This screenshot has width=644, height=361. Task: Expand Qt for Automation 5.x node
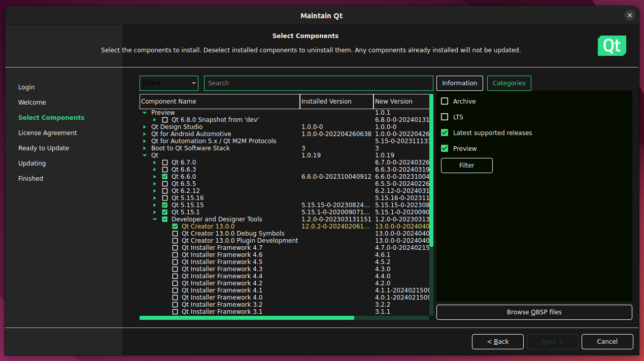145,141
